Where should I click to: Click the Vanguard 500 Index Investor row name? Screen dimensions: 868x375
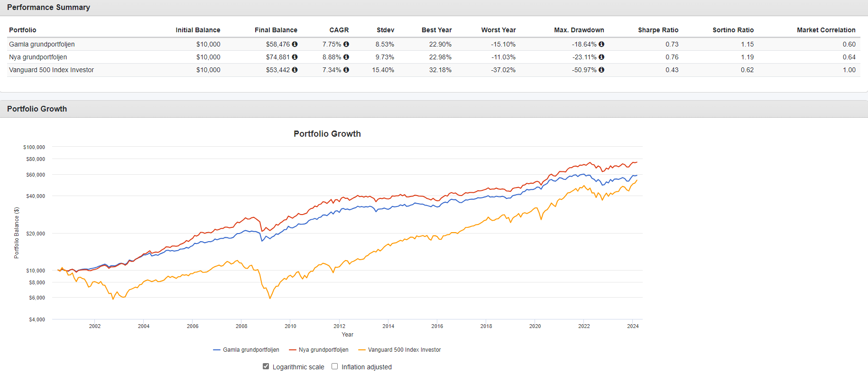(x=51, y=70)
